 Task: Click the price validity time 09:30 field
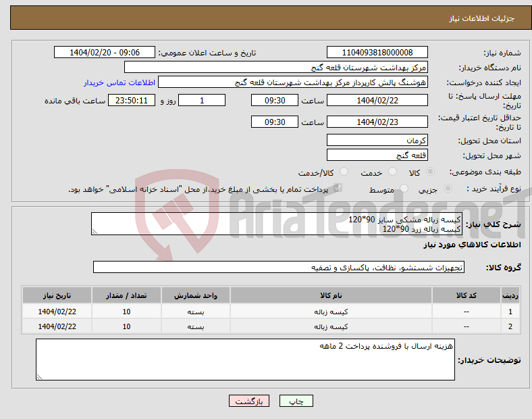pos(275,122)
